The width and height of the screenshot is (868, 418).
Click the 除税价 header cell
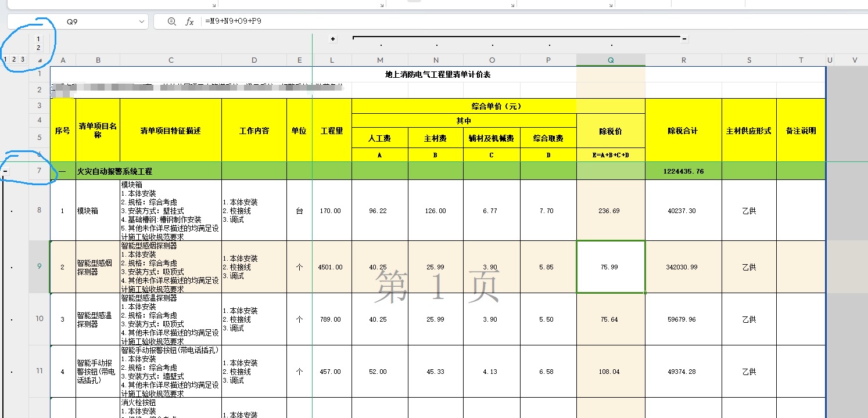(611, 131)
